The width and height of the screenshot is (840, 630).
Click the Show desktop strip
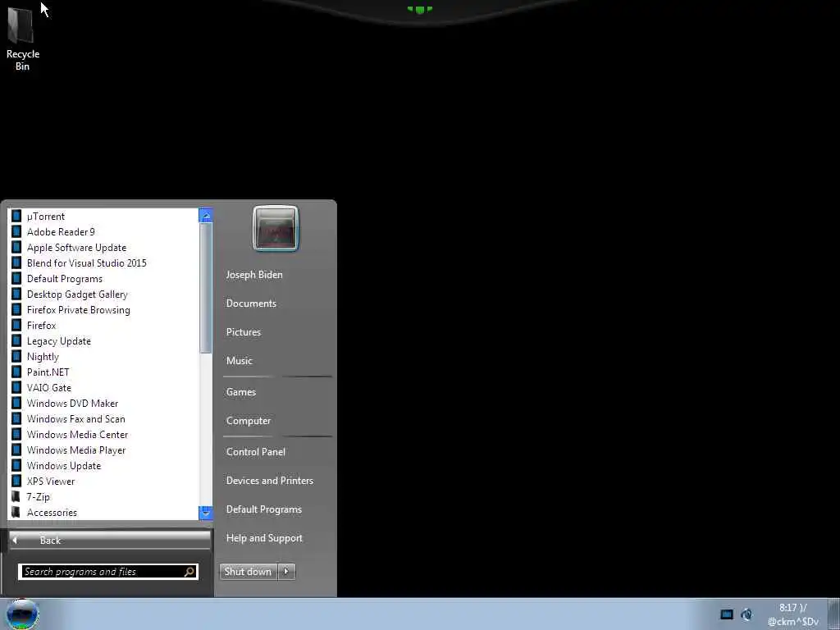coord(834,614)
